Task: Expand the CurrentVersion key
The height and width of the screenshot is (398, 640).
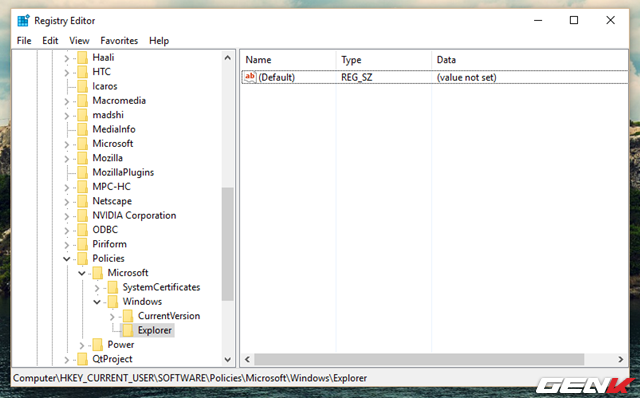Action: click(x=112, y=316)
